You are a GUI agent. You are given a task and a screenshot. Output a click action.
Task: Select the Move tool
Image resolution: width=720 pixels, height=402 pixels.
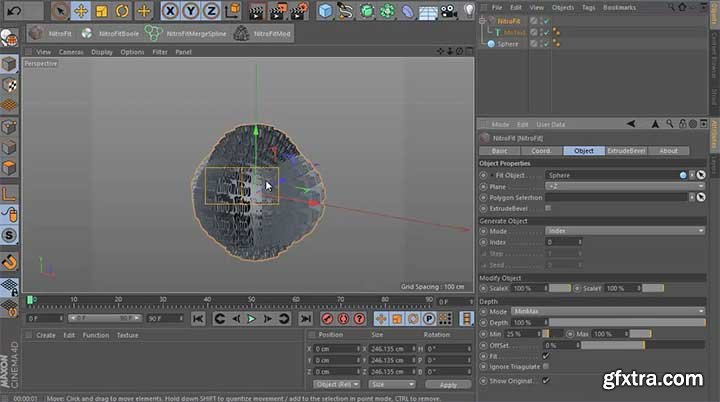pos(82,12)
